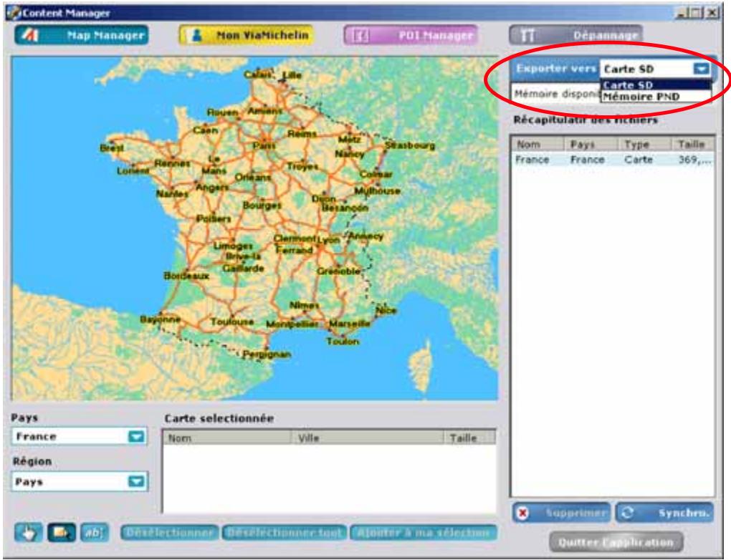Select the ab text search tool

[x=95, y=532]
